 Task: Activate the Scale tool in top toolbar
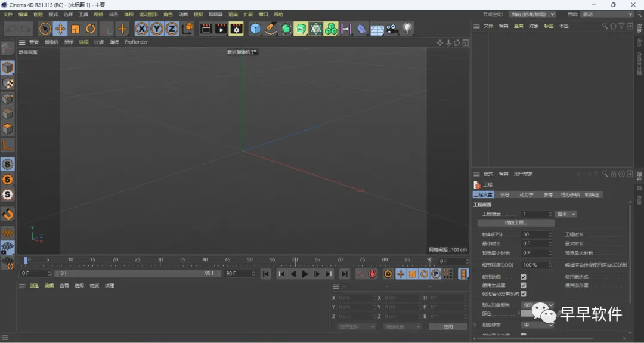[76, 29]
